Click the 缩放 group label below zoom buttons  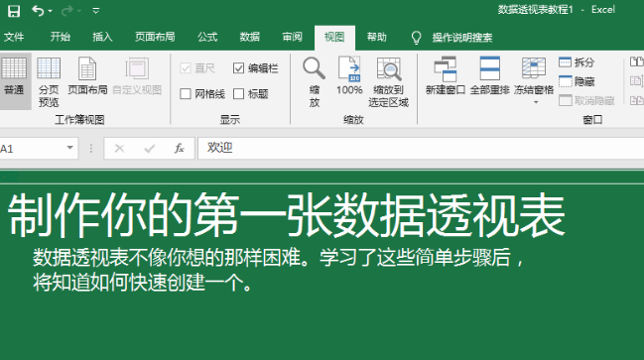(353, 120)
